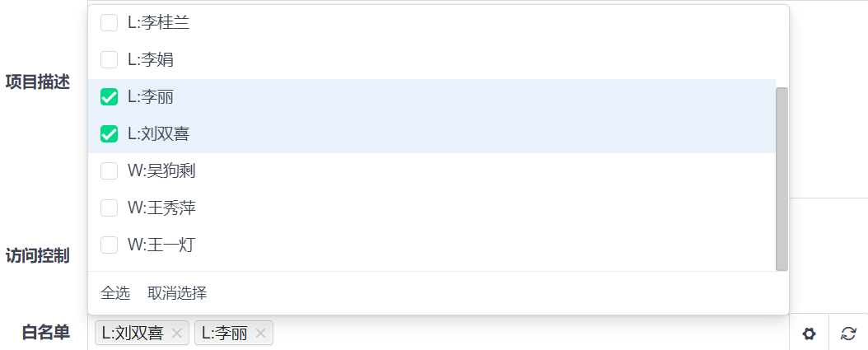The image size is (868, 350).
Task: Click the refresh icon beside whitelist field
Action: point(848,334)
